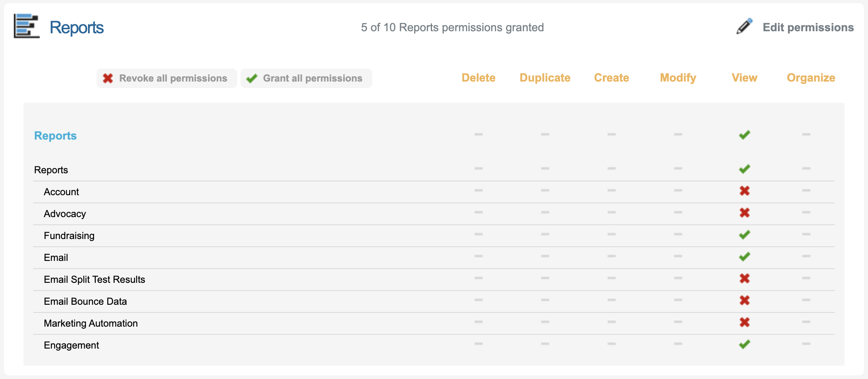868x379 pixels.
Task: Click the Organize column header
Action: pyautogui.click(x=811, y=78)
